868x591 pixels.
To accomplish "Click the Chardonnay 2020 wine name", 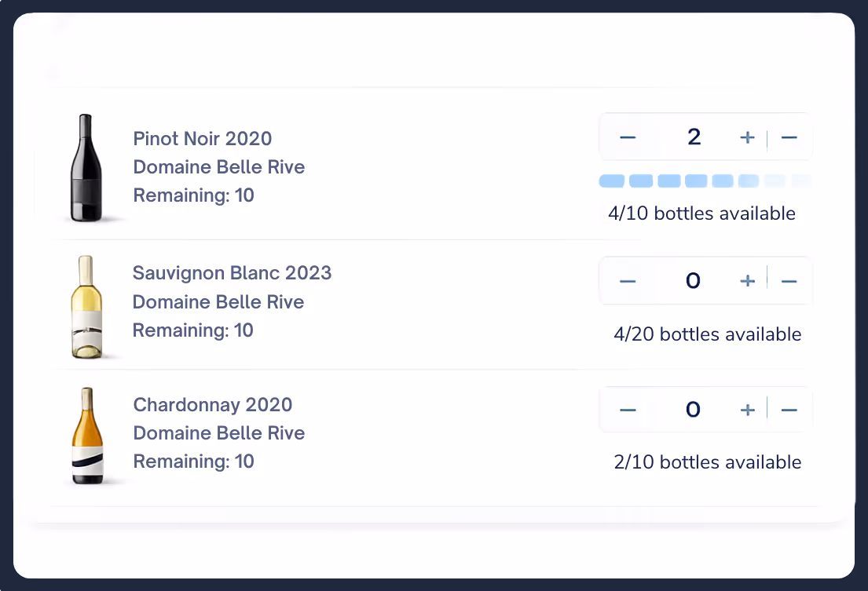I will [x=213, y=405].
